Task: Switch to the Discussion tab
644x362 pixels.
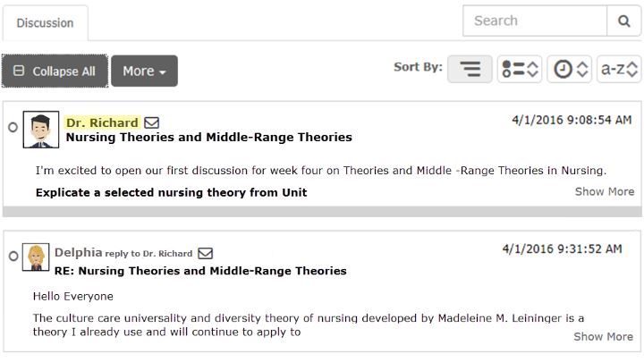Action: (x=46, y=23)
